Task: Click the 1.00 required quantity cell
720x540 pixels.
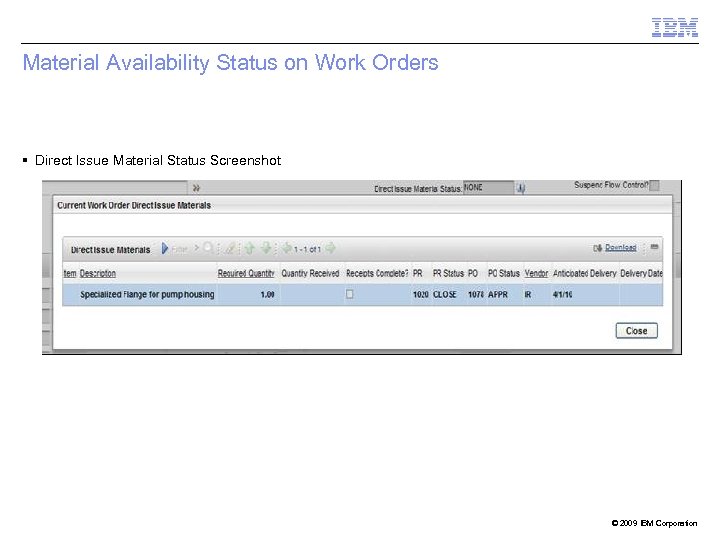Action: point(267,294)
